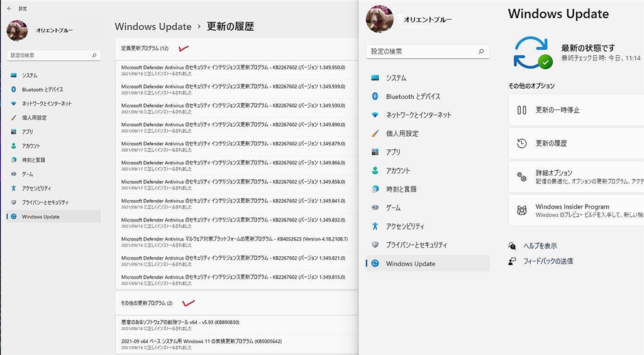Collapse the 定義更新プログラム (12) section
The image size is (644, 355).
236,48
